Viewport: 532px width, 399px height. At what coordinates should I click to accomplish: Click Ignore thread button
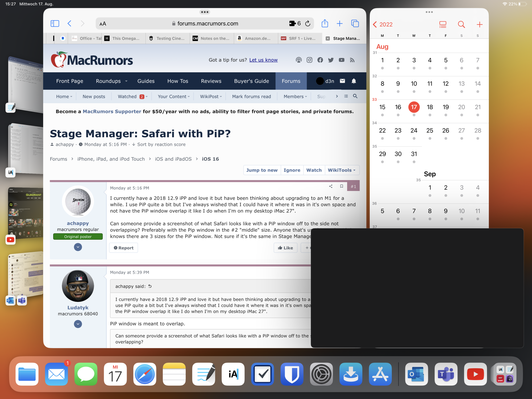tap(292, 170)
